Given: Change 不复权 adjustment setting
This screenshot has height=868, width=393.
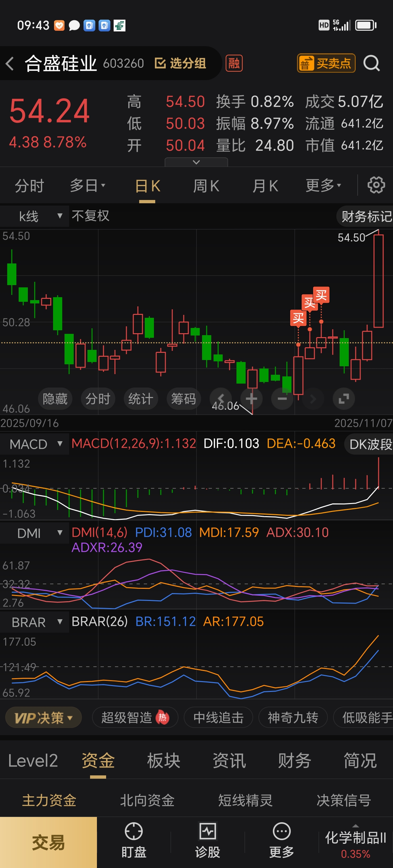Looking at the screenshot, I should point(90,216).
